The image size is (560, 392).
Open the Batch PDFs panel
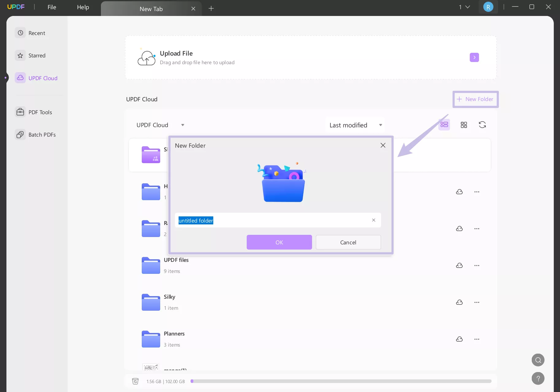[x=36, y=134]
